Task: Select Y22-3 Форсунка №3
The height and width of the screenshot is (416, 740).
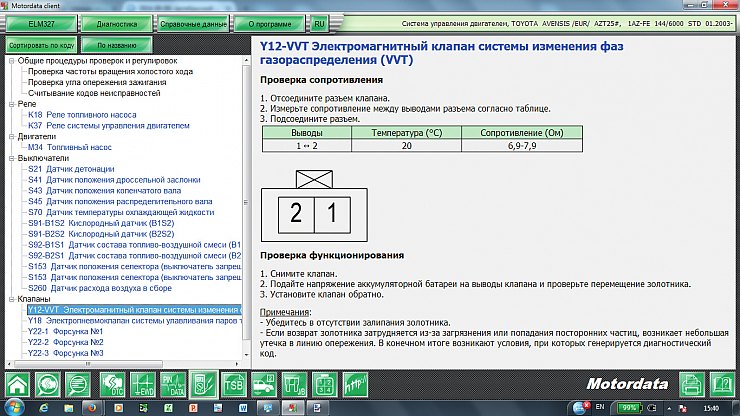Action: pyautogui.click(x=65, y=353)
